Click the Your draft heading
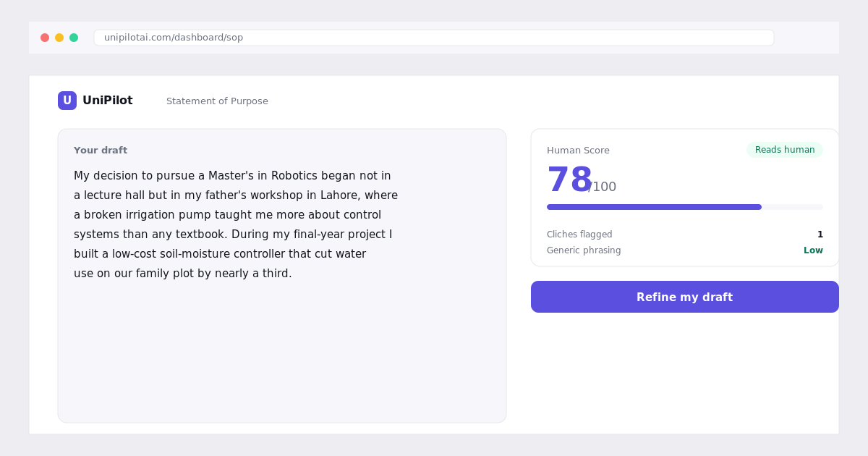Viewport: 868px width, 456px height. pos(101,151)
